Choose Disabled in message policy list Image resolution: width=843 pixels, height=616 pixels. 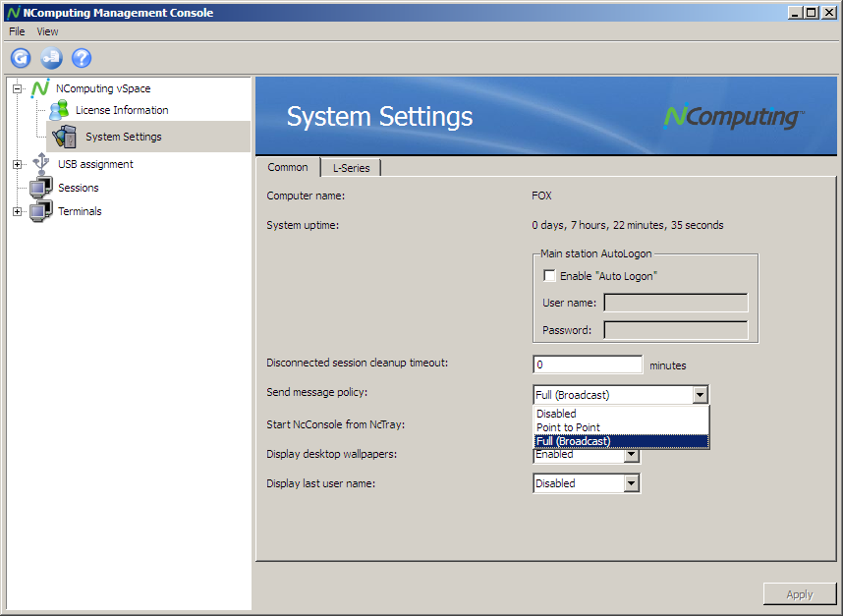(621, 414)
